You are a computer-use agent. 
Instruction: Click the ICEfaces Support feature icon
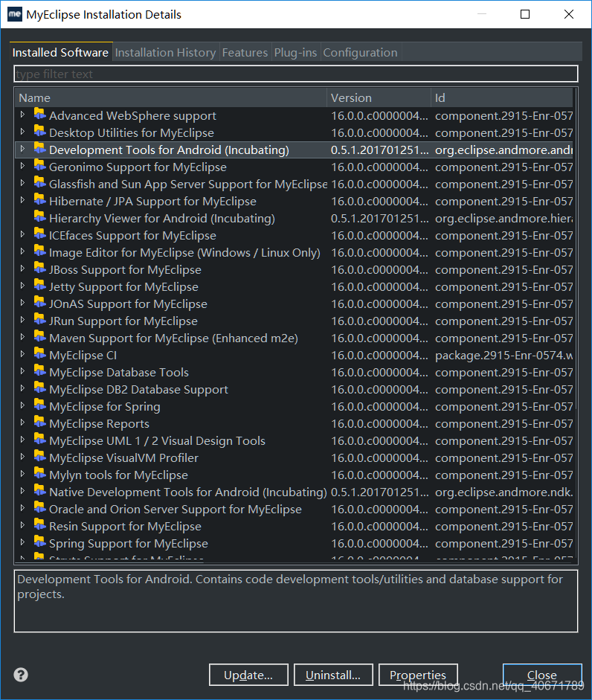[x=39, y=234]
